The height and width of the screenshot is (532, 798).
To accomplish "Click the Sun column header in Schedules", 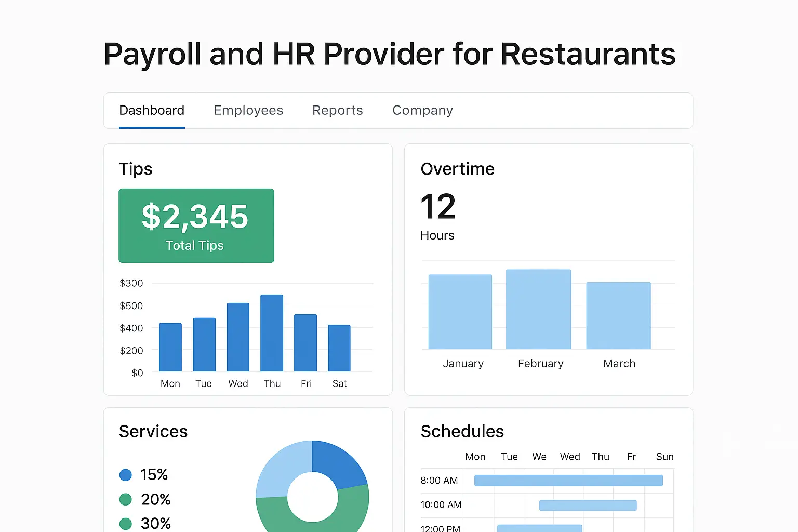I will point(664,457).
